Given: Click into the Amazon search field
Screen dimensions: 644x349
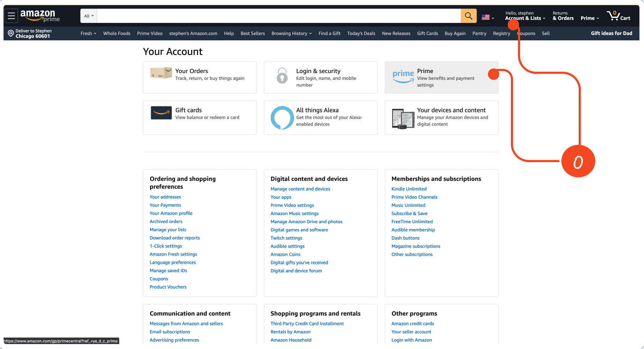Looking at the screenshot, I should coord(279,16).
